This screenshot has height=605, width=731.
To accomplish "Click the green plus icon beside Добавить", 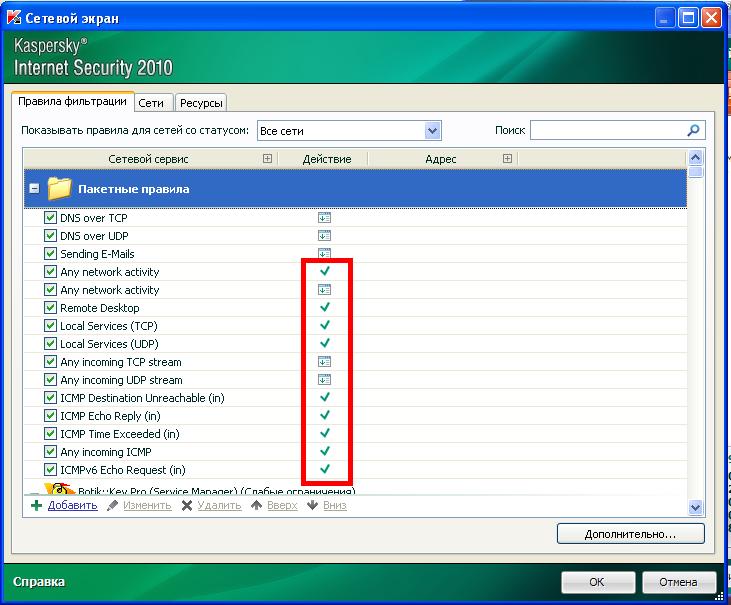I will 36,505.
